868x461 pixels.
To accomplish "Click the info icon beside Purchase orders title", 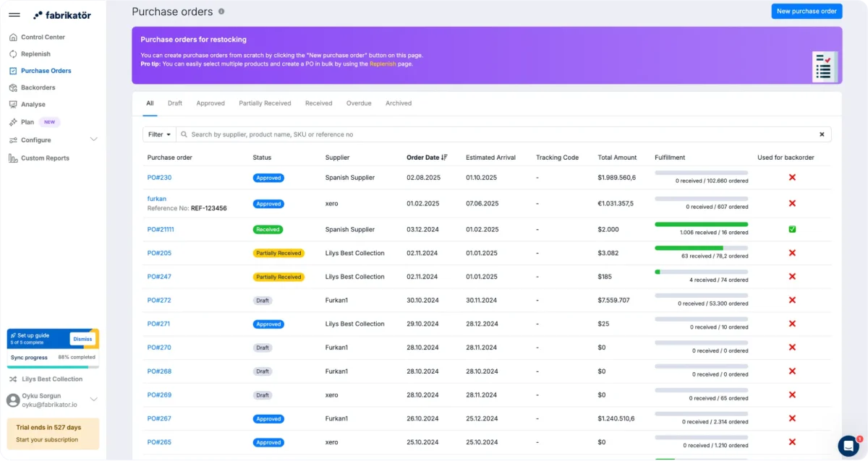I will tap(221, 12).
